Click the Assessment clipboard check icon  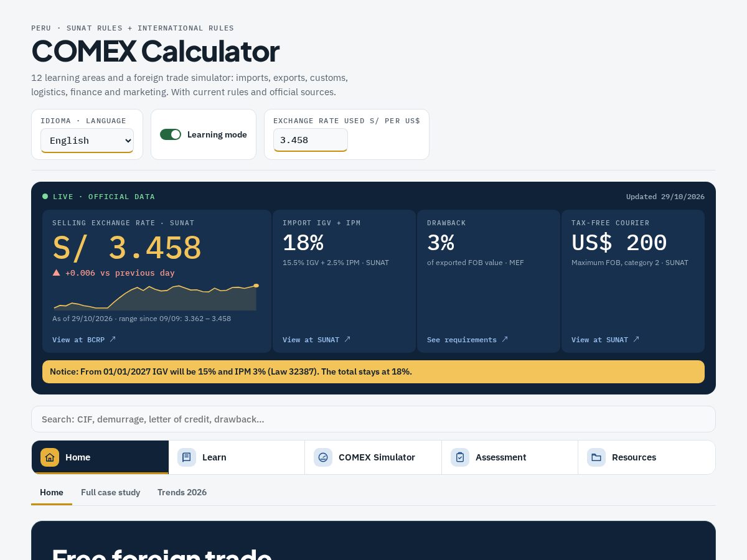pos(460,457)
